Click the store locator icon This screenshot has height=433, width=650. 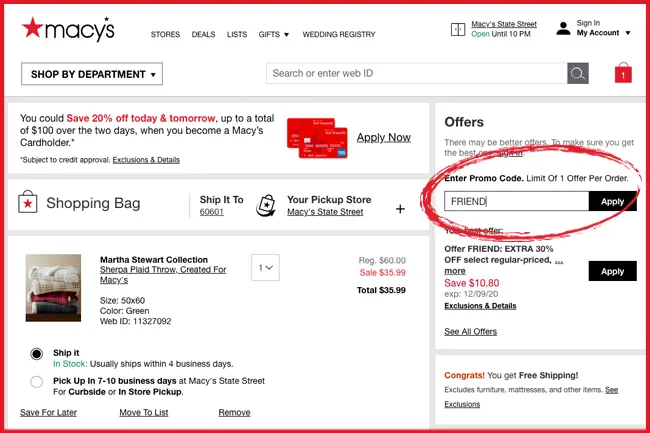(x=458, y=29)
